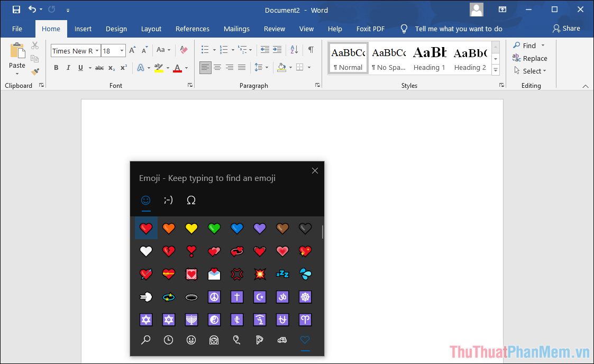The image size is (594, 364).
Task: Expand the font name dropdown Times New R
Action: tap(97, 51)
